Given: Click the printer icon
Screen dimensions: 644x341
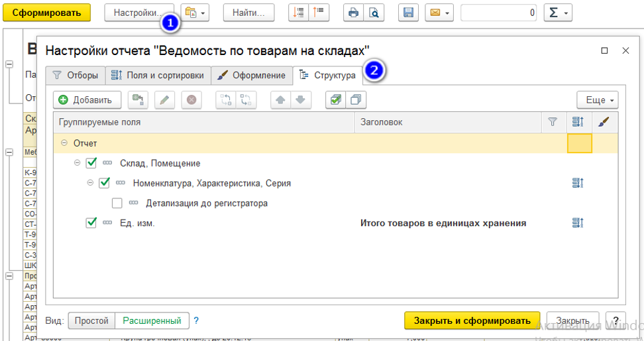Looking at the screenshot, I should point(353,13).
